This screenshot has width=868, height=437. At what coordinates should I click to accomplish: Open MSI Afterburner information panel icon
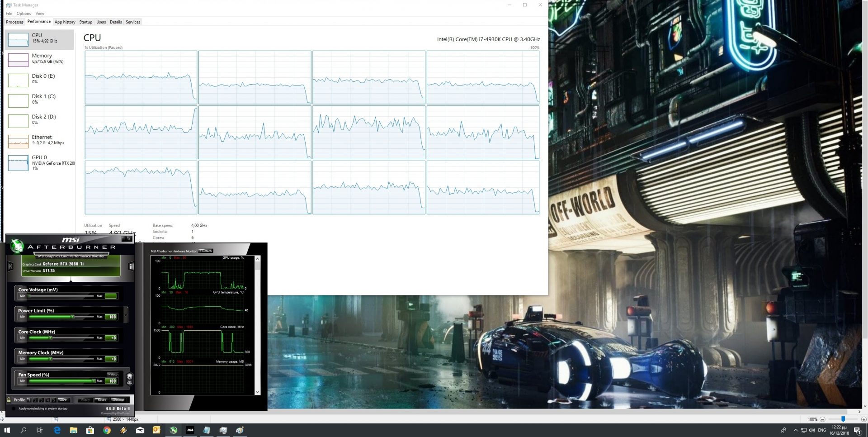point(131,266)
